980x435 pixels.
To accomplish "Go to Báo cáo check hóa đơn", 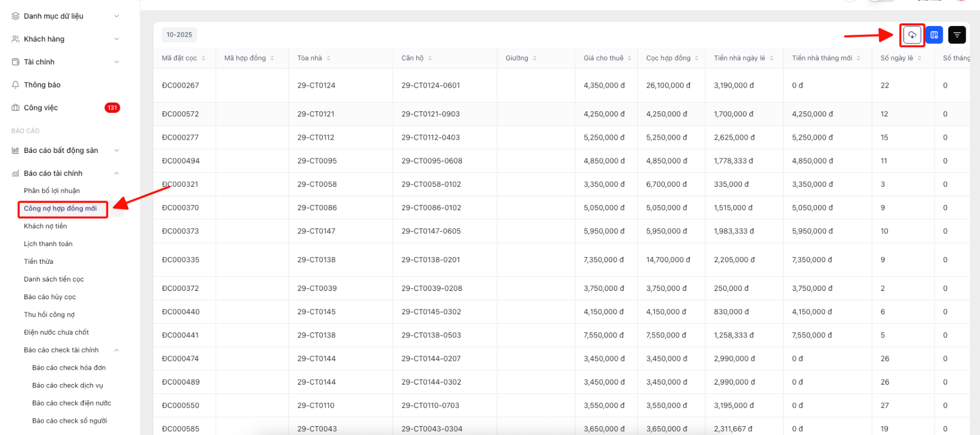I will pyautogui.click(x=69, y=368).
